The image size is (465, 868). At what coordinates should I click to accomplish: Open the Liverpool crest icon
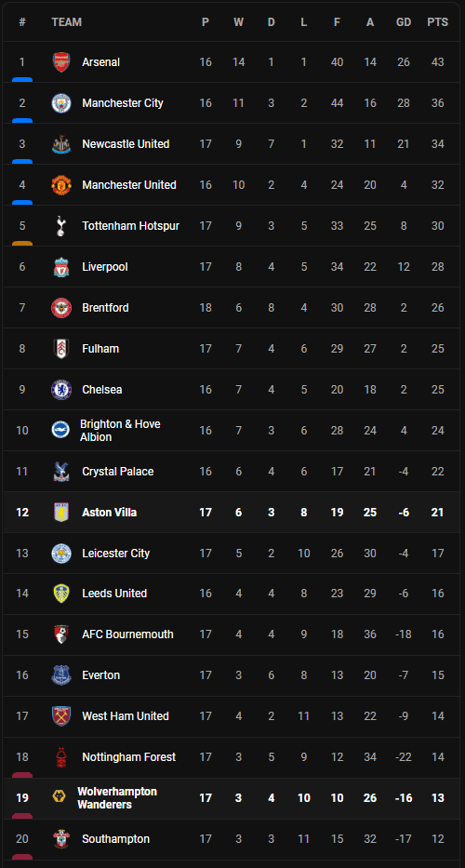click(61, 267)
